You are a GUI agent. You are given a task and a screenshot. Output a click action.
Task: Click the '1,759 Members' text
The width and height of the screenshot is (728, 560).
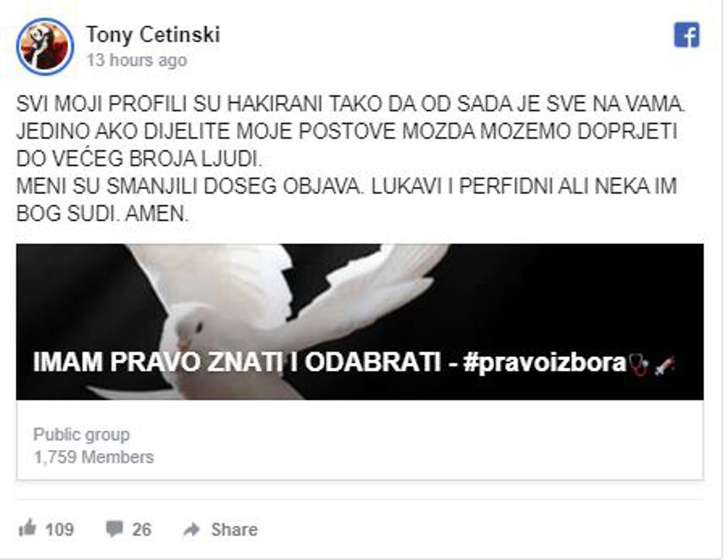(93, 458)
